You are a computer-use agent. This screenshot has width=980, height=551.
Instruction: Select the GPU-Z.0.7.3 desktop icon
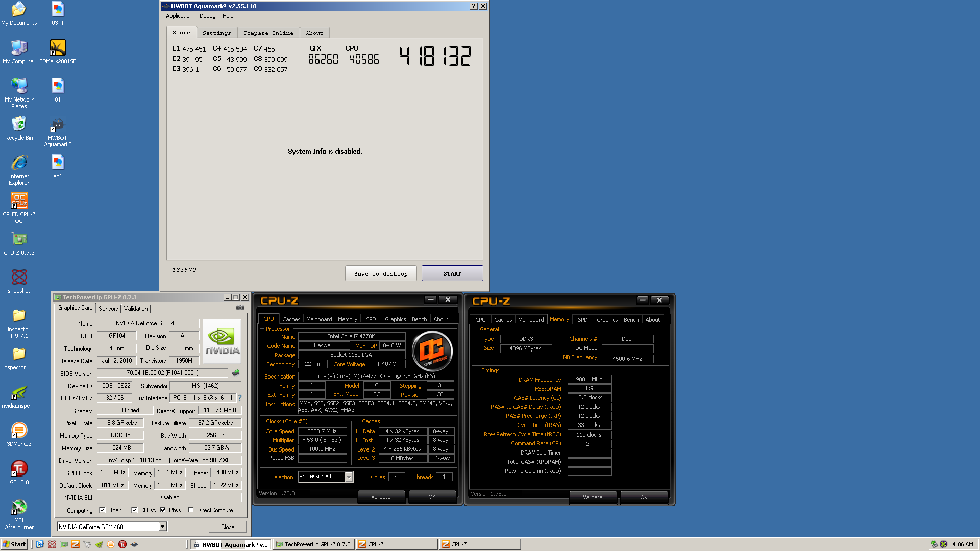point(19,243)
